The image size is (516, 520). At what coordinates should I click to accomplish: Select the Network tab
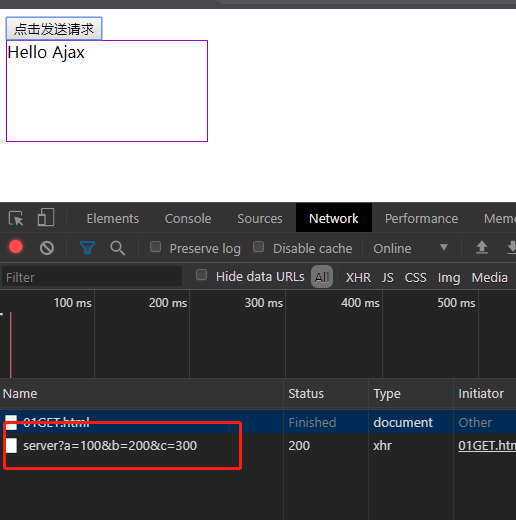coord(334,218)
